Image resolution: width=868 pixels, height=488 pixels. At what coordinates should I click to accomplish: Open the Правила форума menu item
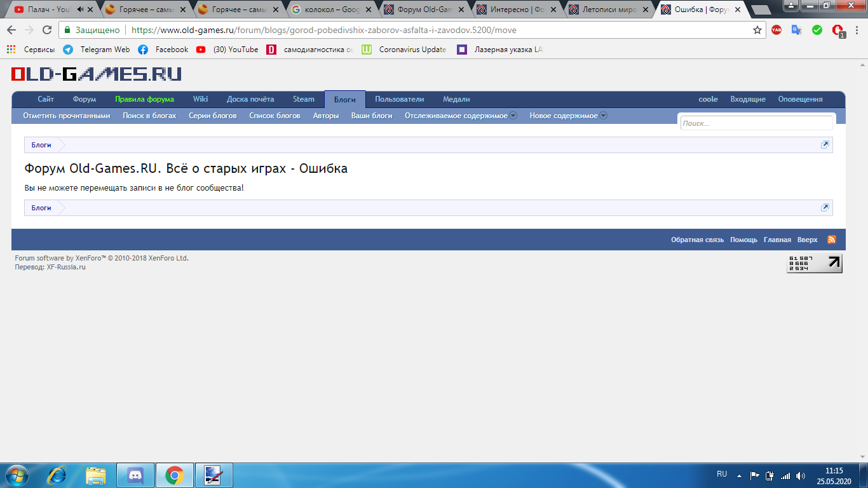[144, 99]
